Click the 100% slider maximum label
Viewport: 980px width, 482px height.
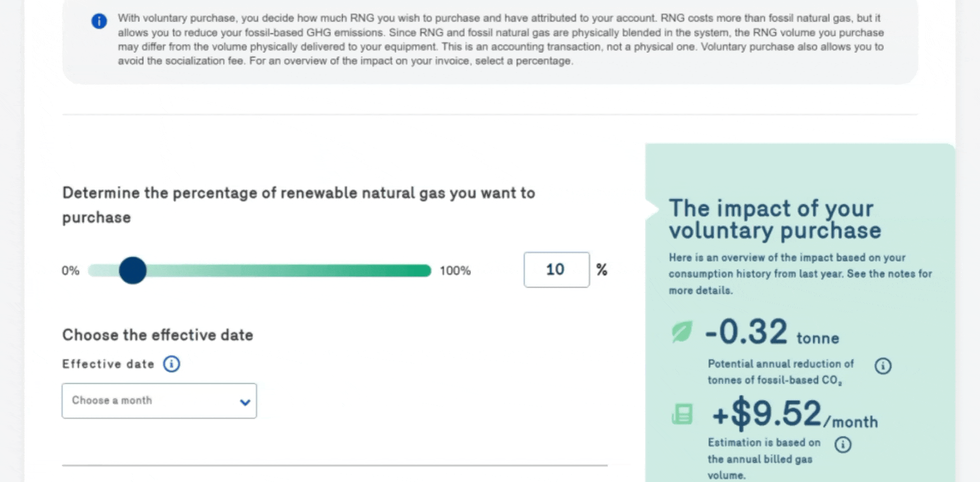455,271
